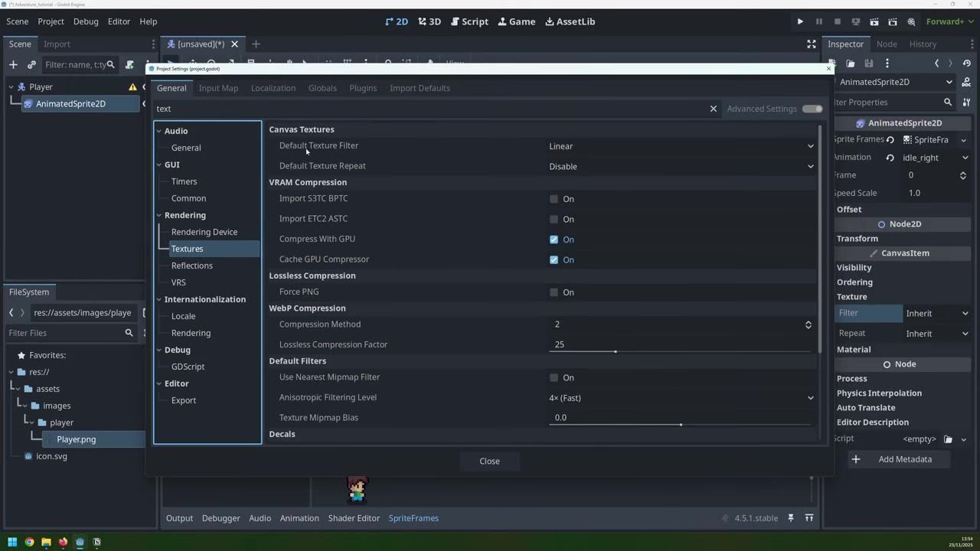The height and width of the screenshot is (551, 980).
Task: Open Filter Inherit dropdown in Inspector
Action: [937, 313]
